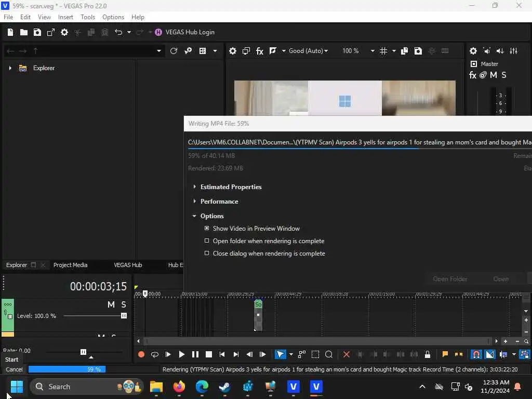This screenshot has height=399, width=532.
Task: Solo the Master bus
Action: [504, 75]
